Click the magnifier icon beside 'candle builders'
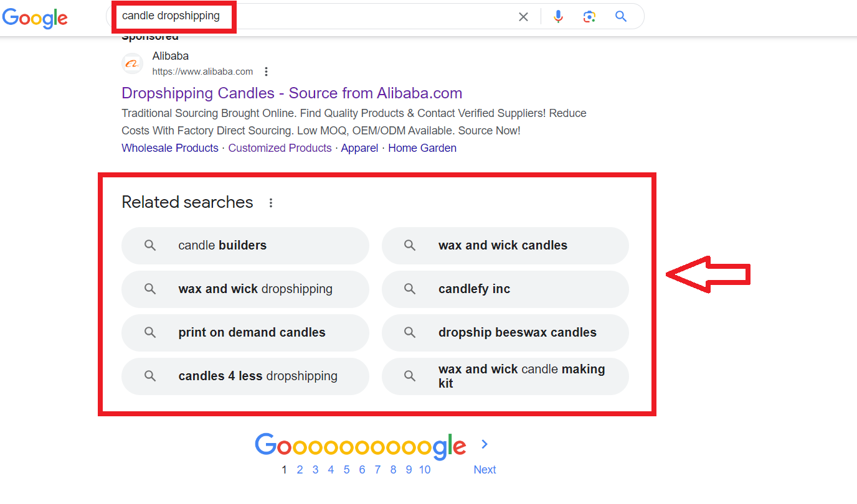The width and height of the screenshot is (857, 504). [x=149, y=245]
